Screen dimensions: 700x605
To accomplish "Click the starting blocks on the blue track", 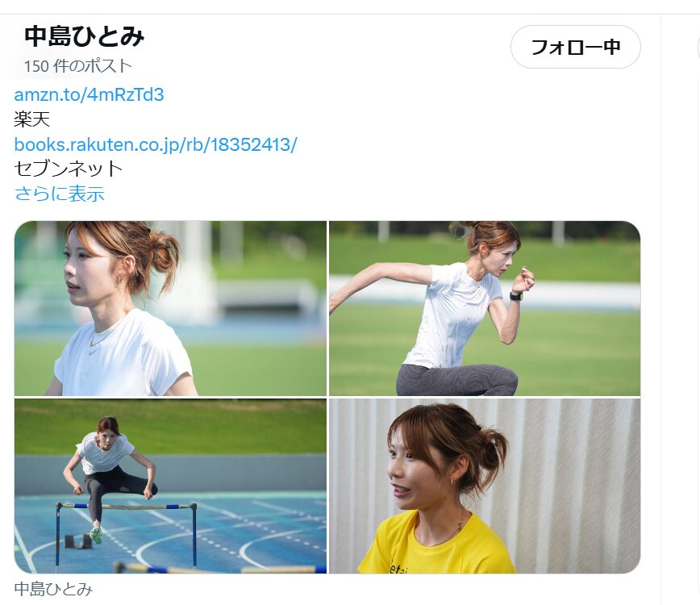I will click(x=78, y=541).
